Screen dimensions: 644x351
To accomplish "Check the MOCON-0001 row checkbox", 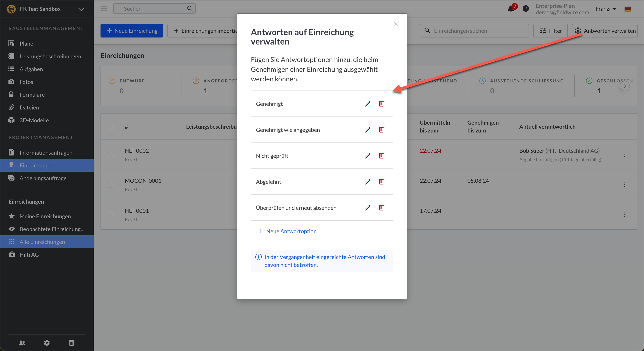I will click(x=111, y=185).
